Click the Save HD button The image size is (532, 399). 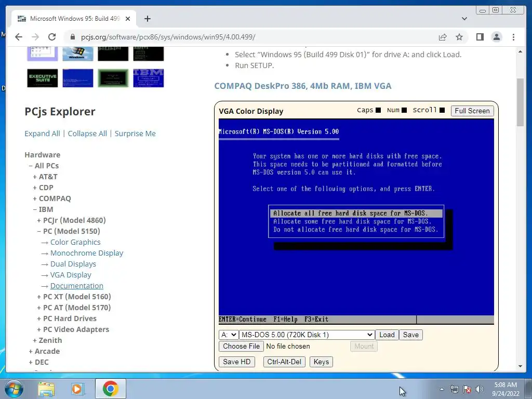click(x=236, y=362)
